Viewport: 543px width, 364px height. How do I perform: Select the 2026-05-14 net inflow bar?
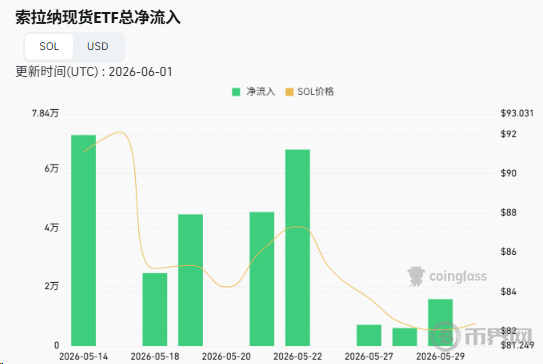click(83, 240)
